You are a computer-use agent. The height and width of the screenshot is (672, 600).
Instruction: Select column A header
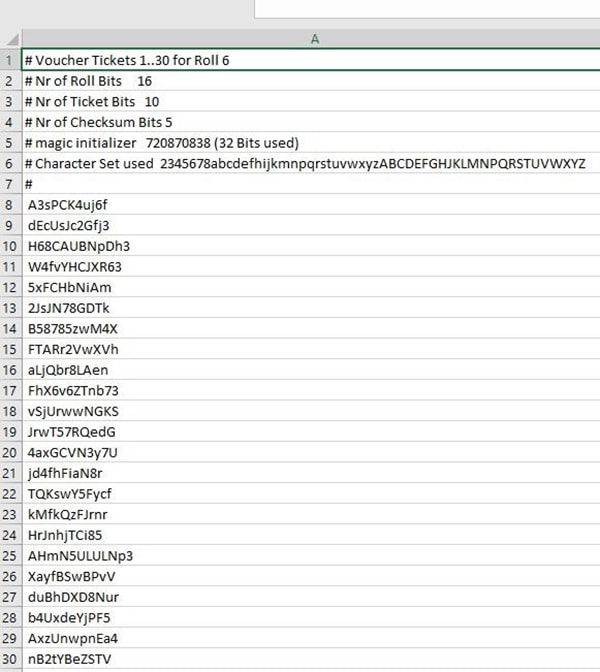click(x=314, y=39)
